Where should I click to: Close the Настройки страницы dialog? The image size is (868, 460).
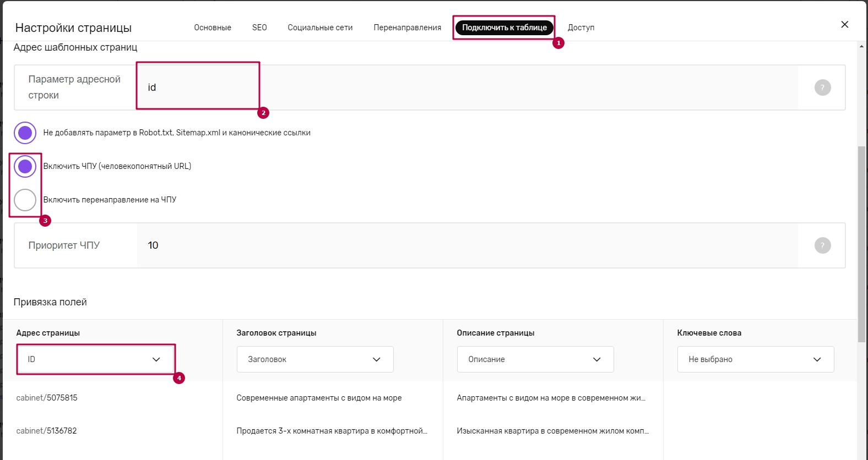(844, 24)
